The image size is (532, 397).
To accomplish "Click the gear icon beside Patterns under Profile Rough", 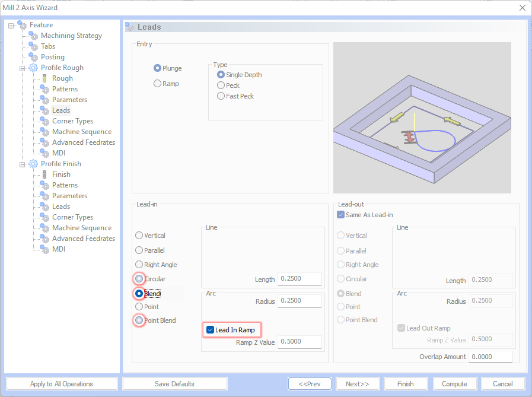I will point(44,89).
